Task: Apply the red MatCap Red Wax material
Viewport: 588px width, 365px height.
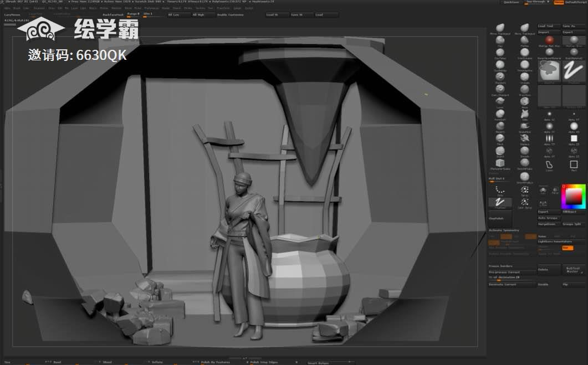Action: point(549,40)
